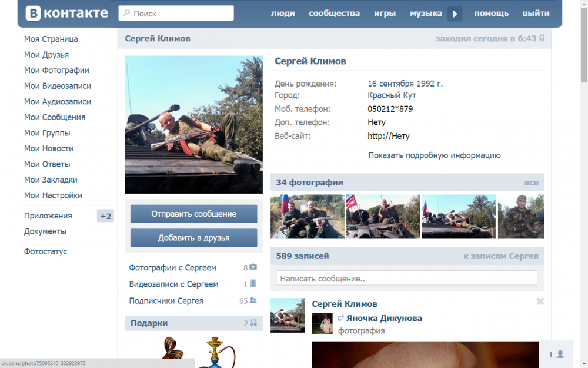Open first photo thumbnail with two soldiers
The height and width of the screenshot is (368, 588).
point(308,217)
